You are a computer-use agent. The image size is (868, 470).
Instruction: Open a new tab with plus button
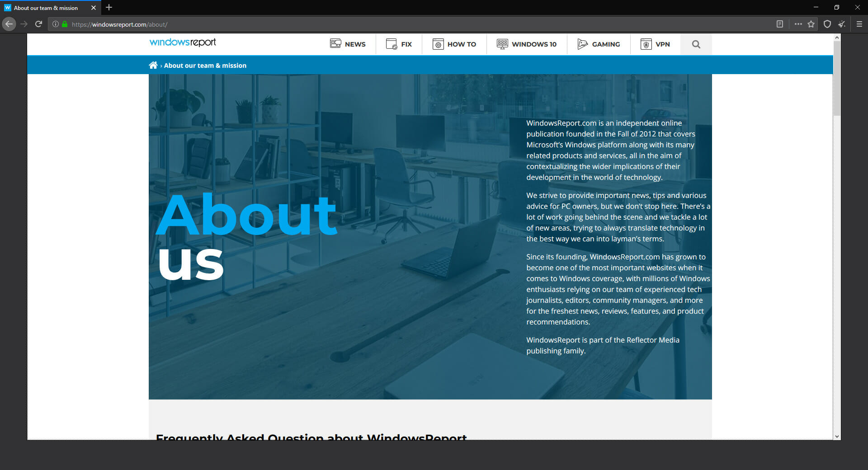click(x=108, y=8)
